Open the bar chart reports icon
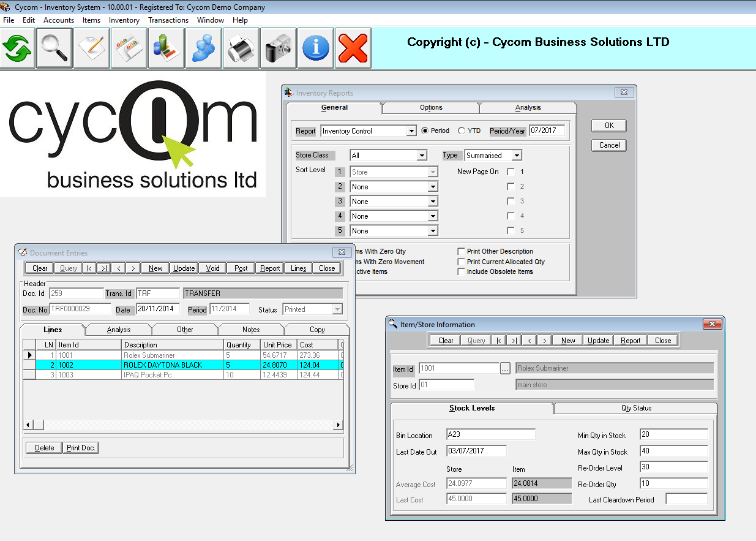 point(166,48)
